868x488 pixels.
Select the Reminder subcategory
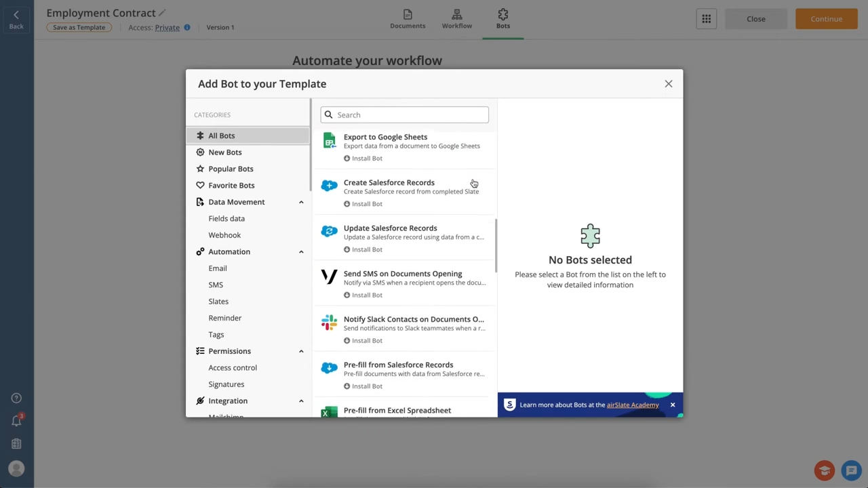coord(225,318)
